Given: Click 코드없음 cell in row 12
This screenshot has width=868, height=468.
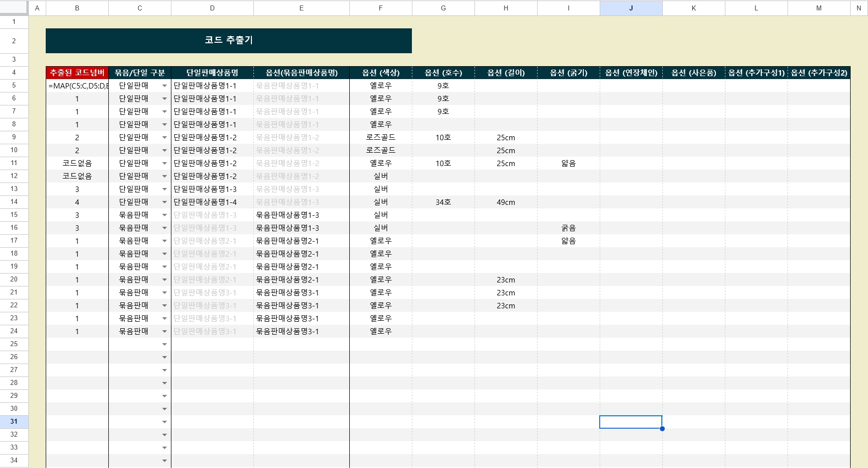Looking at the screenshot, I should 77,176.
